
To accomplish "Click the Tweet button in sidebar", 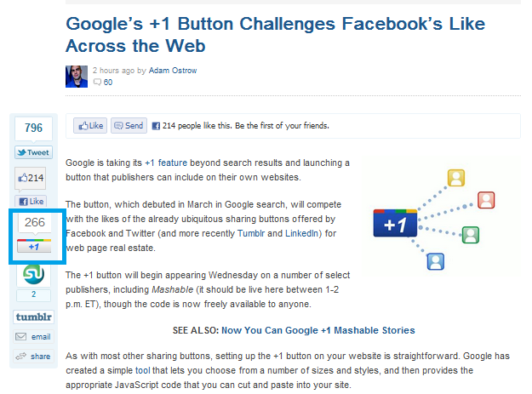I will tap(33, 152).
